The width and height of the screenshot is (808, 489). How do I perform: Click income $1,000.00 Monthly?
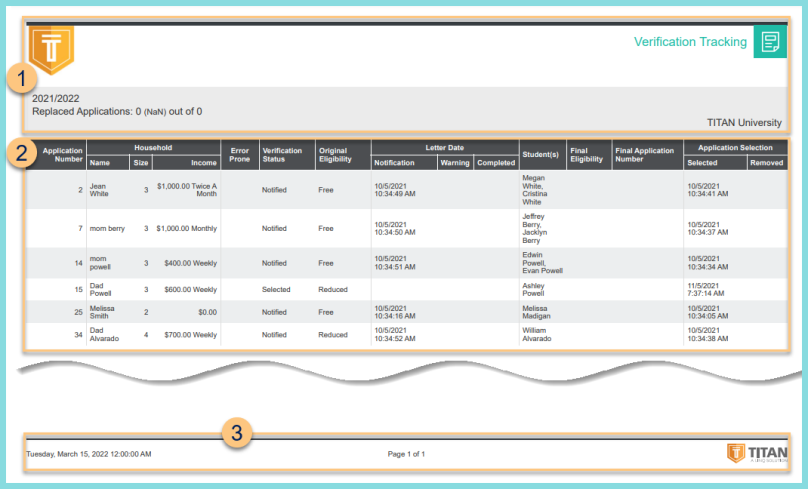click(187, 228)
